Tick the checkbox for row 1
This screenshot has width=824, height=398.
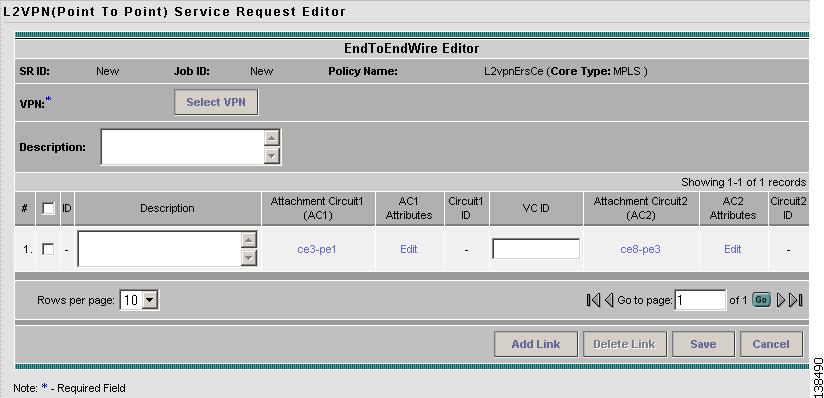48,249
